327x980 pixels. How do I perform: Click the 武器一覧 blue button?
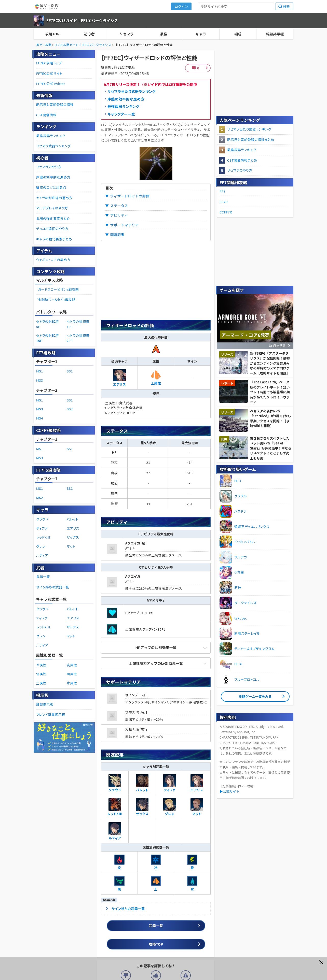(156, 926)
